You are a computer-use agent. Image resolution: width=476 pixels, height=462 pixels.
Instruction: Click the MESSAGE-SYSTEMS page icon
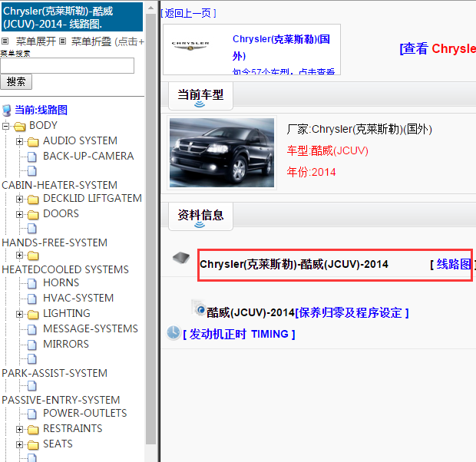(32, 329)
